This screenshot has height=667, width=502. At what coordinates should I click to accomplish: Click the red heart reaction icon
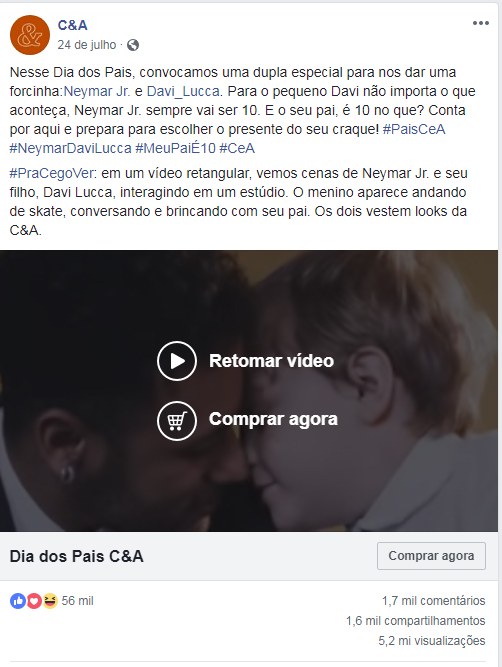coord(34,601)
